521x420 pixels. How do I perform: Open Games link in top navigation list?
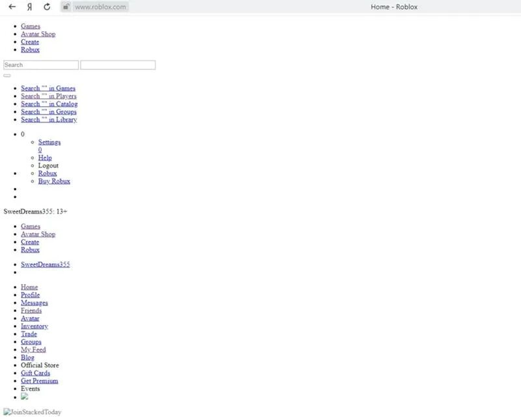coord(31,26)
